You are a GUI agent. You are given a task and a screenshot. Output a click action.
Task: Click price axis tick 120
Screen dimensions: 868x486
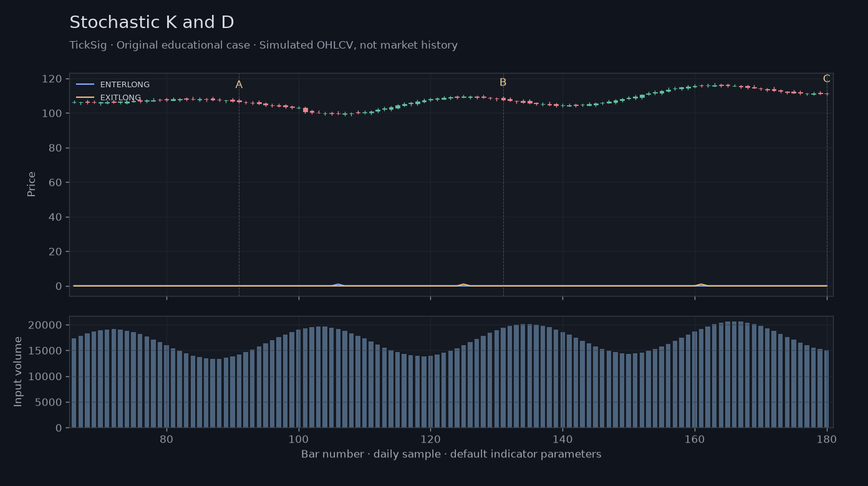pyautogui.click(x=51, y=79)
